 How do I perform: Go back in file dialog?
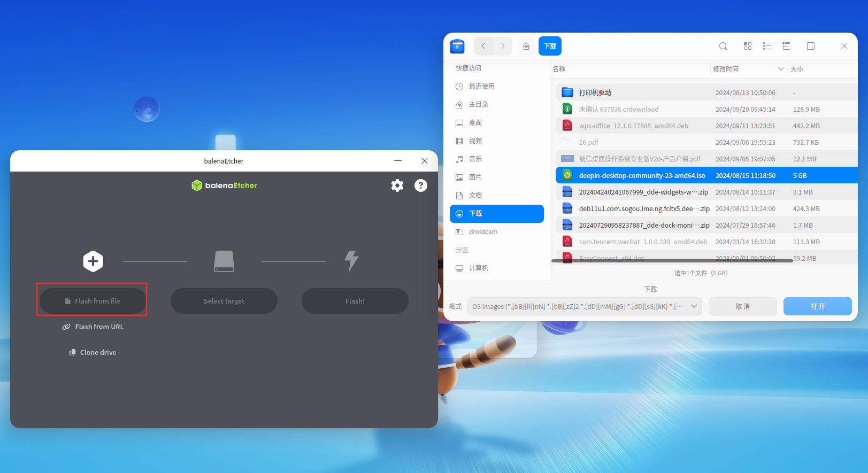click(483, 46)
